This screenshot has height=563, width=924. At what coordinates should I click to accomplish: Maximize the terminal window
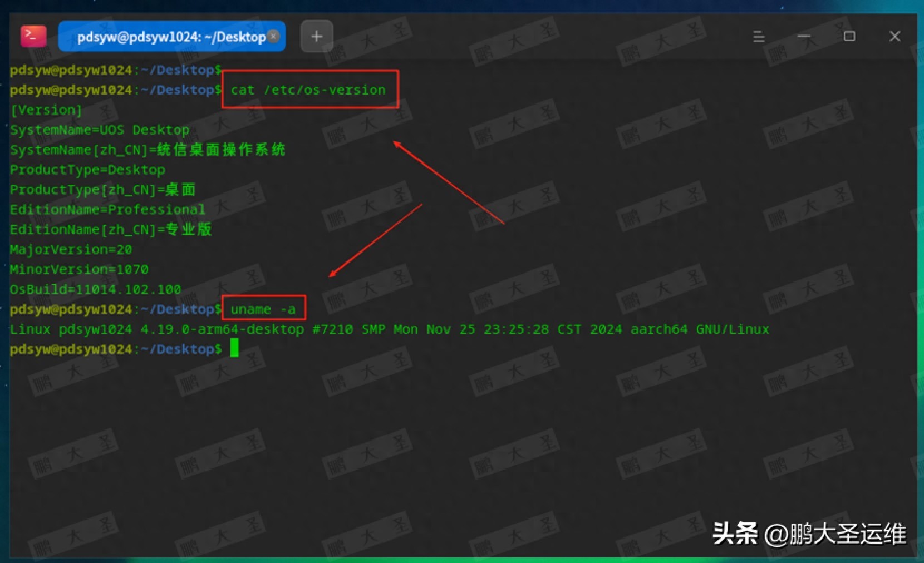point(849,36)
